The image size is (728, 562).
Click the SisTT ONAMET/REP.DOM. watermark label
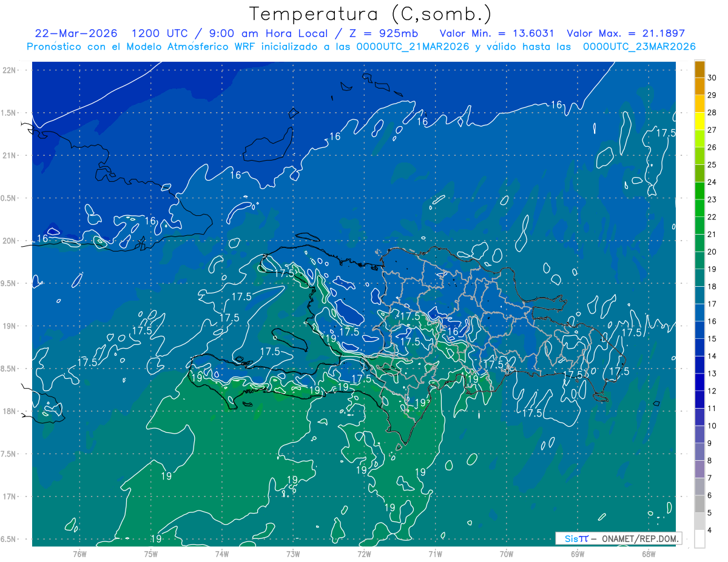click(x=619, y=538)
